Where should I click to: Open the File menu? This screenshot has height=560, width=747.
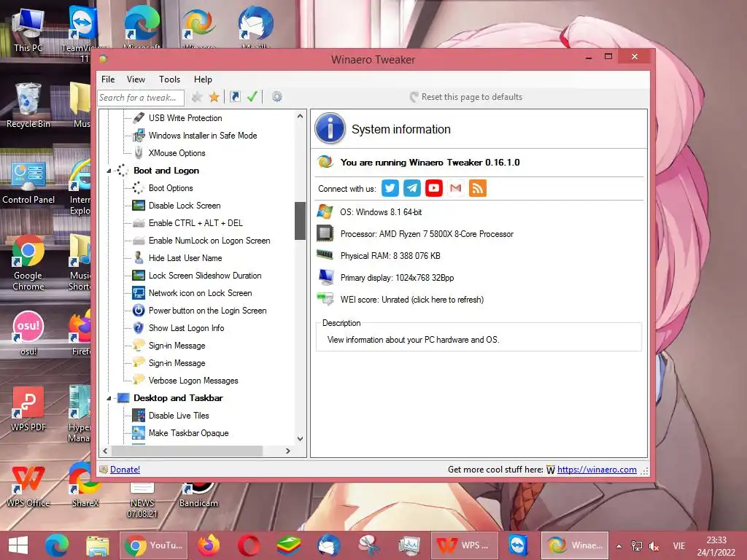point(108,79)
